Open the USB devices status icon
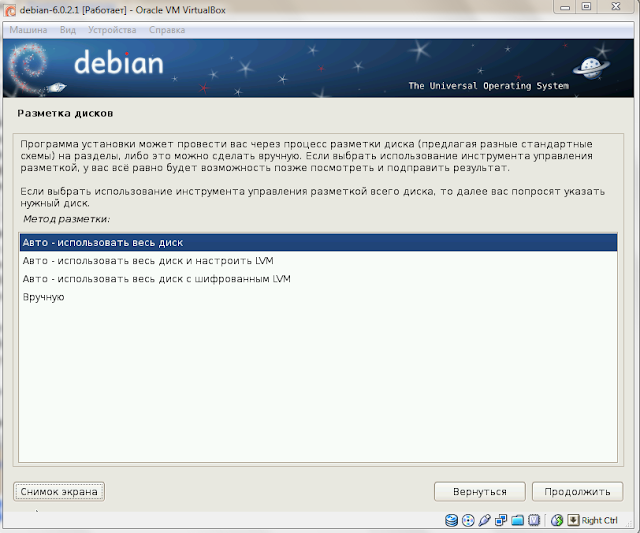 (x=484, y=520)
